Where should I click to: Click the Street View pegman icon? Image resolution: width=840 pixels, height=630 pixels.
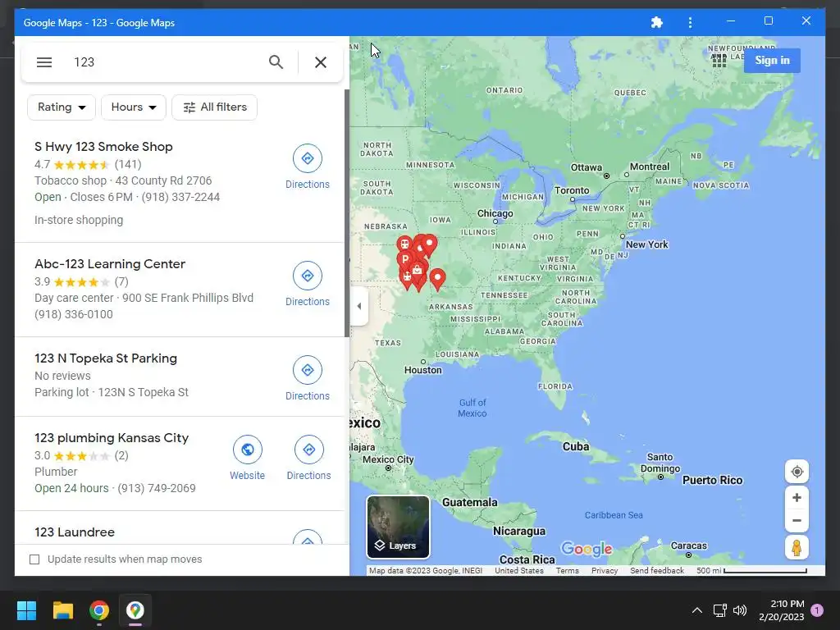[797, 547]
